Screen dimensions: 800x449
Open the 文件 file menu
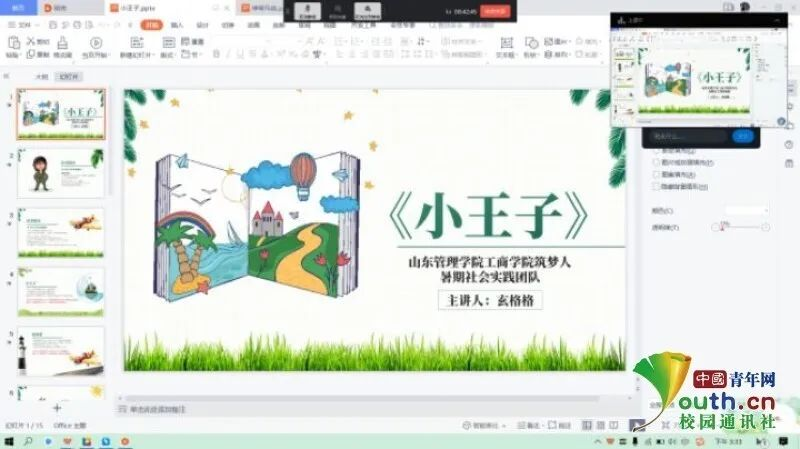pos(21,24)
